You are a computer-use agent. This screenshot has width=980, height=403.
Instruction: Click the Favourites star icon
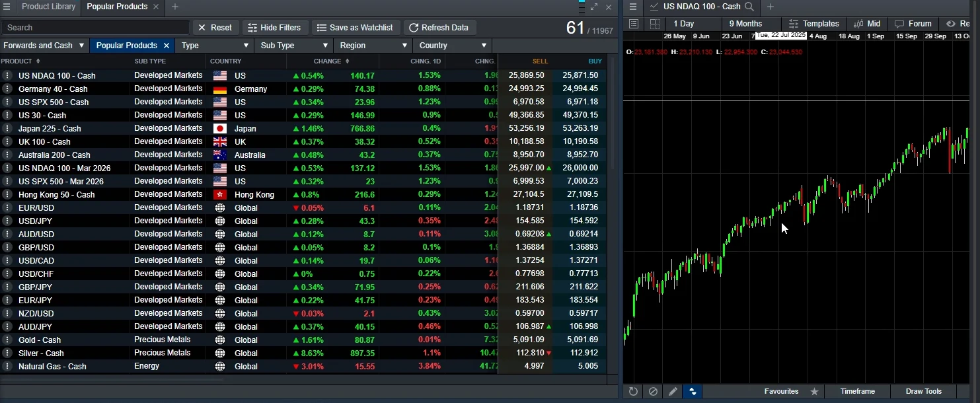pos(814,392)
